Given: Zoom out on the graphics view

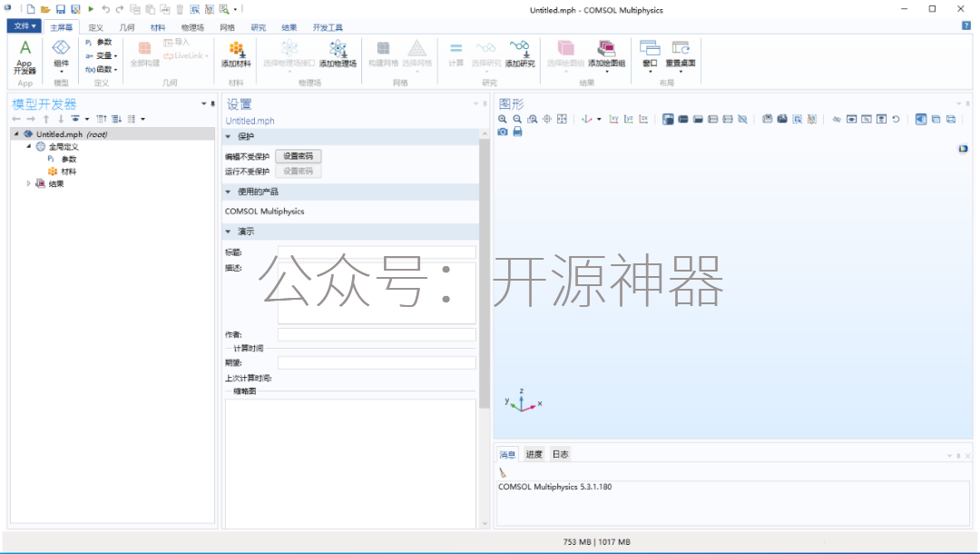Looking at the screenshot, I should point(517,119).
